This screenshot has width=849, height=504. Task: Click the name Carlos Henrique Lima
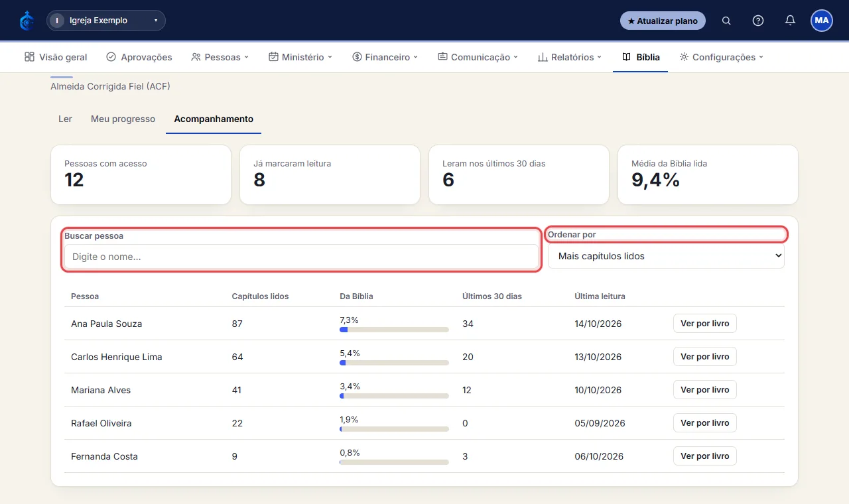click(117, 357)
